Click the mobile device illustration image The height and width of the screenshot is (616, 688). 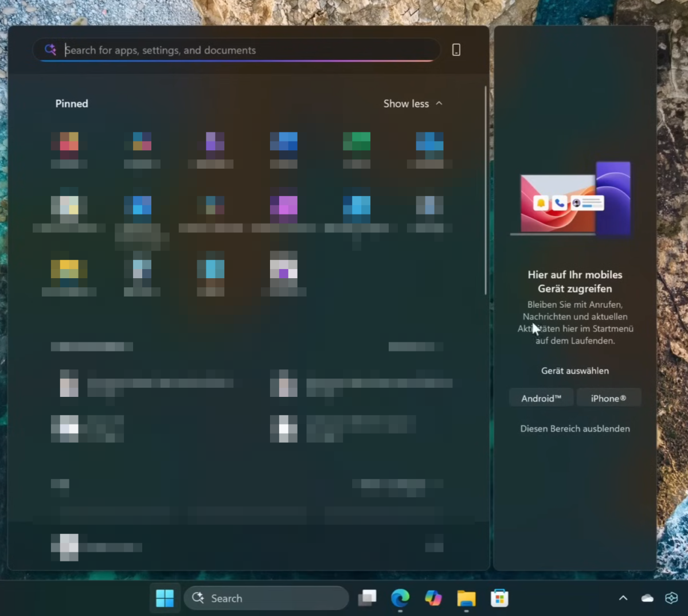tap(574, 200)
